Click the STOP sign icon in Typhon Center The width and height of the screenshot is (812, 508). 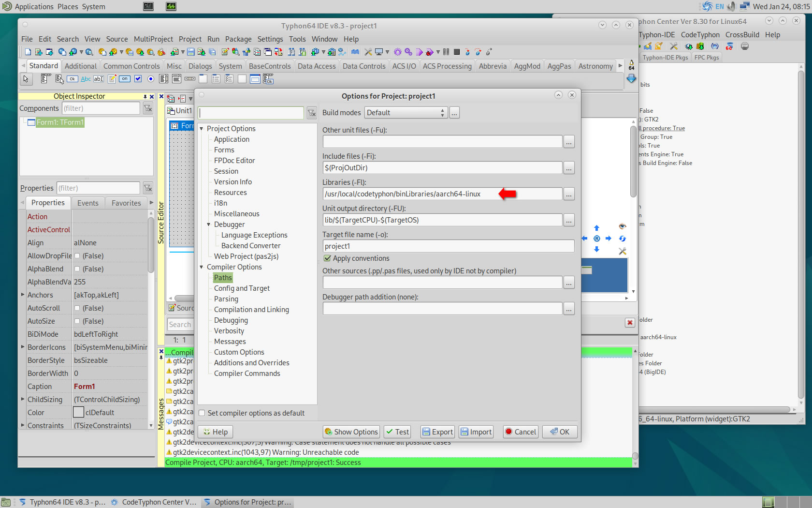tap(745, 46)
